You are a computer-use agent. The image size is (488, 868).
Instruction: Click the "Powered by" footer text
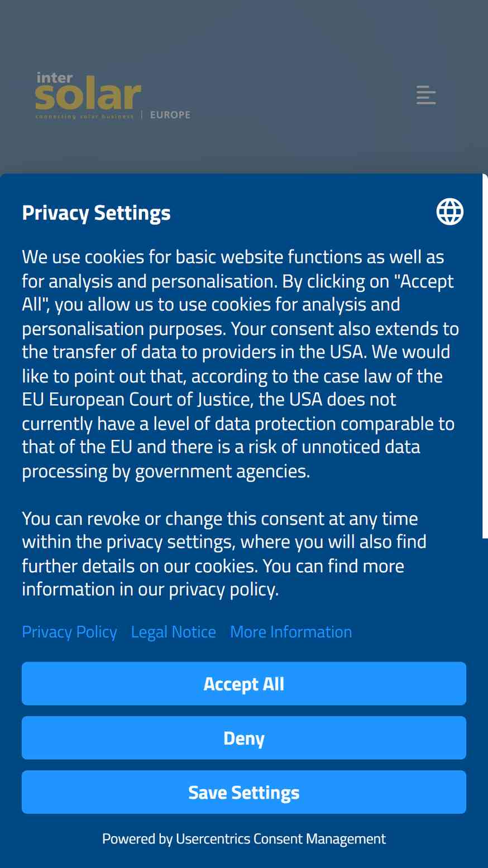[137, 838]
